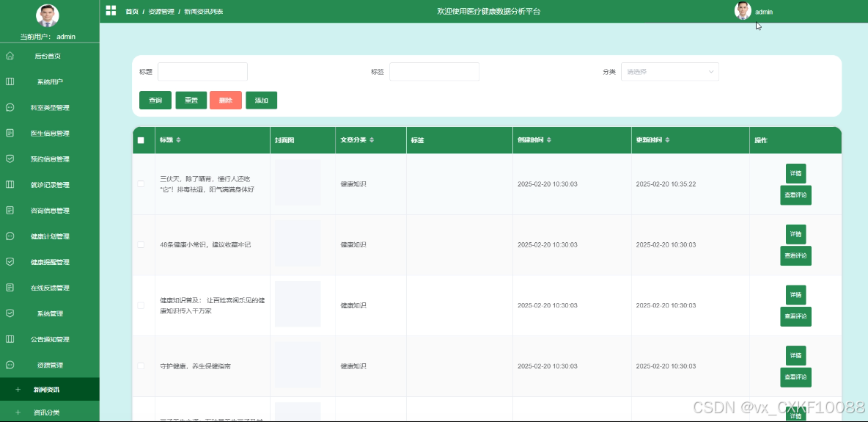The image size is (868, 422).
Task: Toggle the select-all checkbox in the table header
Action: pos(141,140)
